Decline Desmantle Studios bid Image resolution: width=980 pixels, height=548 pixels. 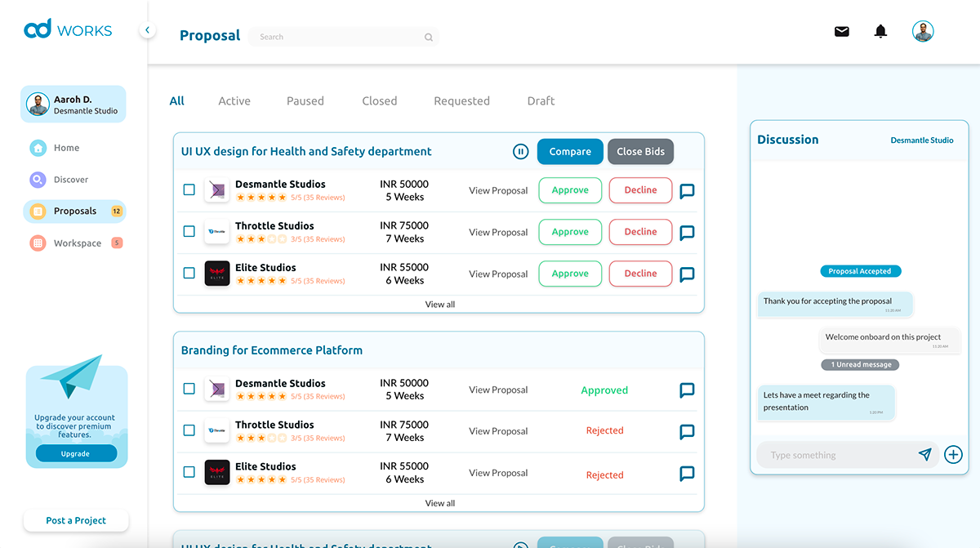(640, 190)
